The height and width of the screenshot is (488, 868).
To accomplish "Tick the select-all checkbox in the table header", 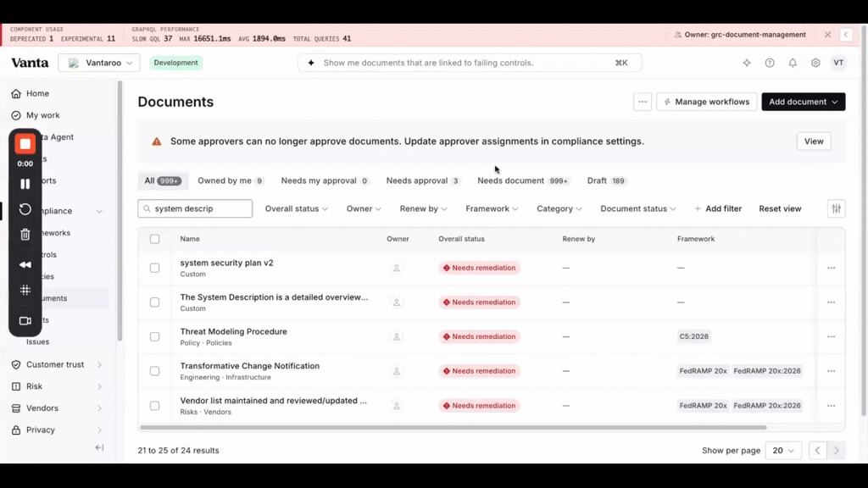I will tap(154, 239).
